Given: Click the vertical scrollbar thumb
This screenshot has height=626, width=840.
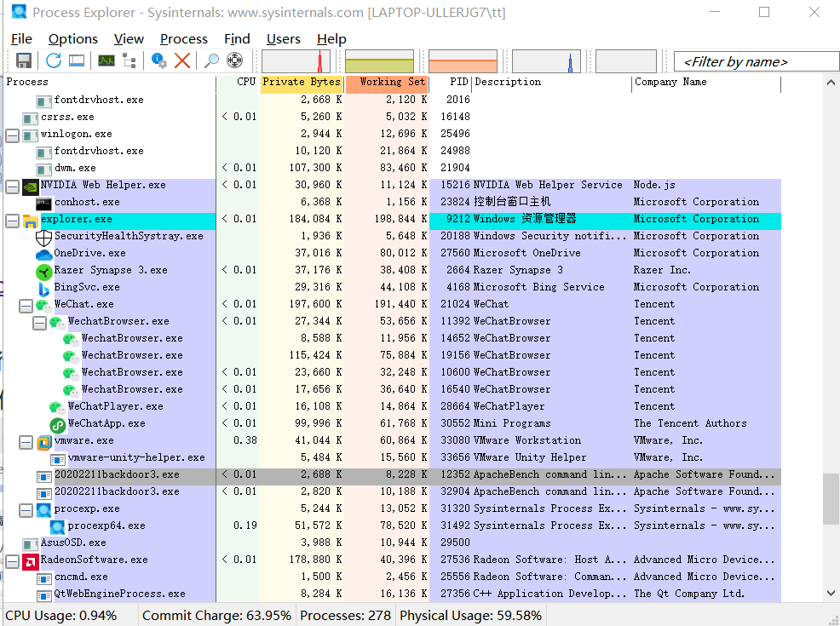Looking at the screenshot, I should tap(831, 499).
